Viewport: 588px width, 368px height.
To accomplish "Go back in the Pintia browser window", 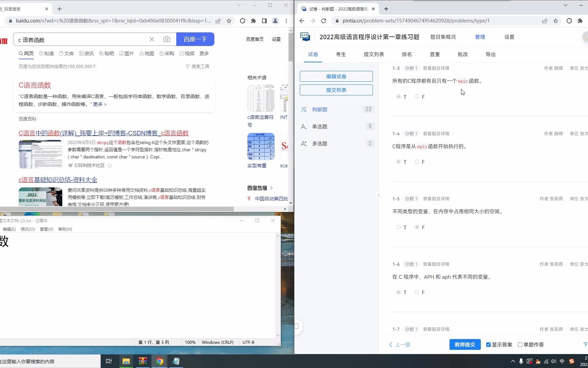I will click(302, 21).
